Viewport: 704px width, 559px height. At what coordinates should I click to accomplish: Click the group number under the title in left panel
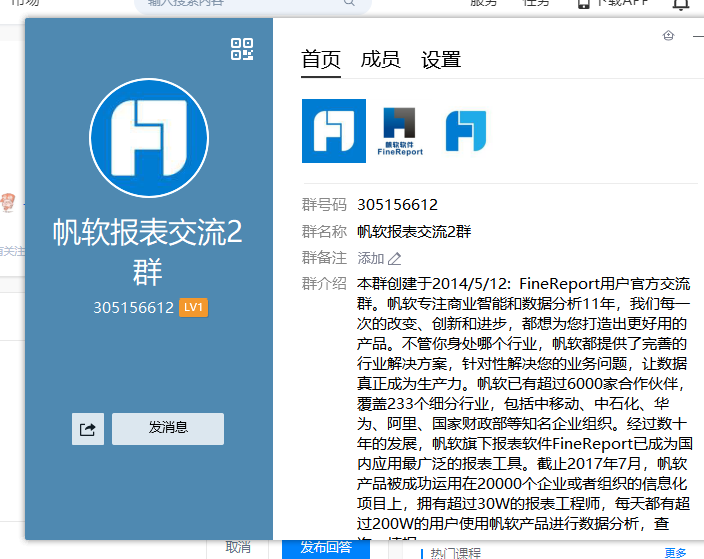pyautogui.click(x=133, y=308)
